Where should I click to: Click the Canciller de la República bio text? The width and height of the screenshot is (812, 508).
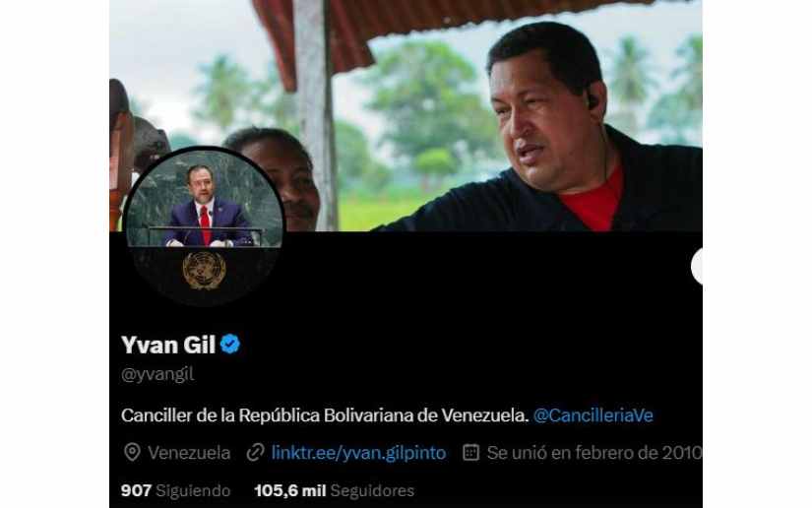coord(325,415)
